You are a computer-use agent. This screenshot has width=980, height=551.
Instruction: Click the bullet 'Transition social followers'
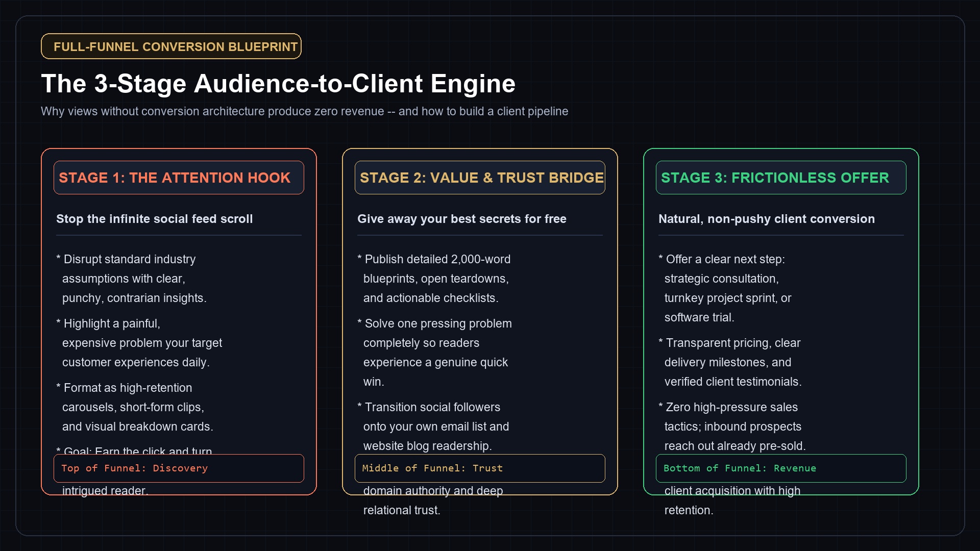tap(433, 427)
